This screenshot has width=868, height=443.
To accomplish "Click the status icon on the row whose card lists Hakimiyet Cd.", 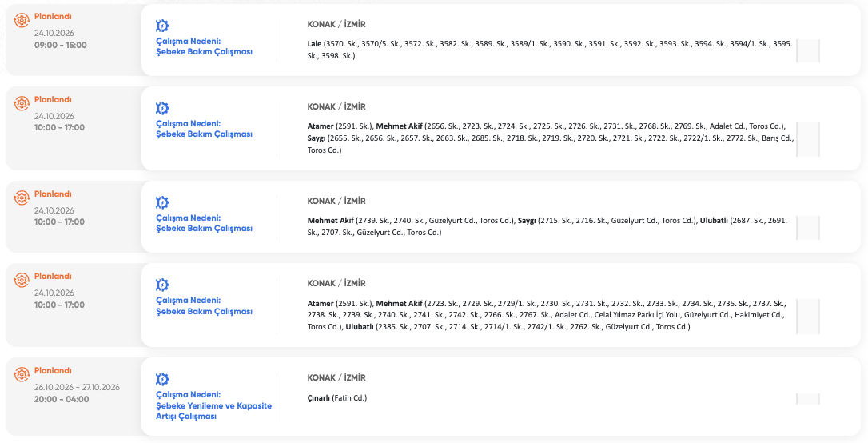I will pos(22,281).
